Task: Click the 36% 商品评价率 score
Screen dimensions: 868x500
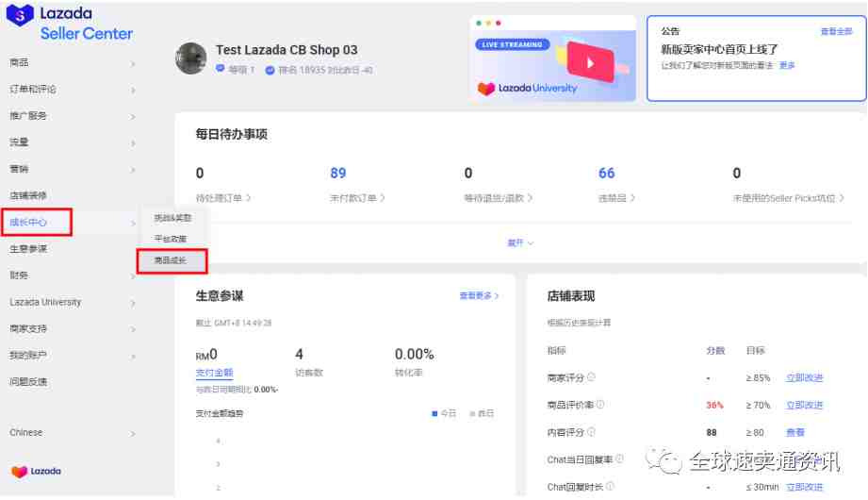Action: 714,406
